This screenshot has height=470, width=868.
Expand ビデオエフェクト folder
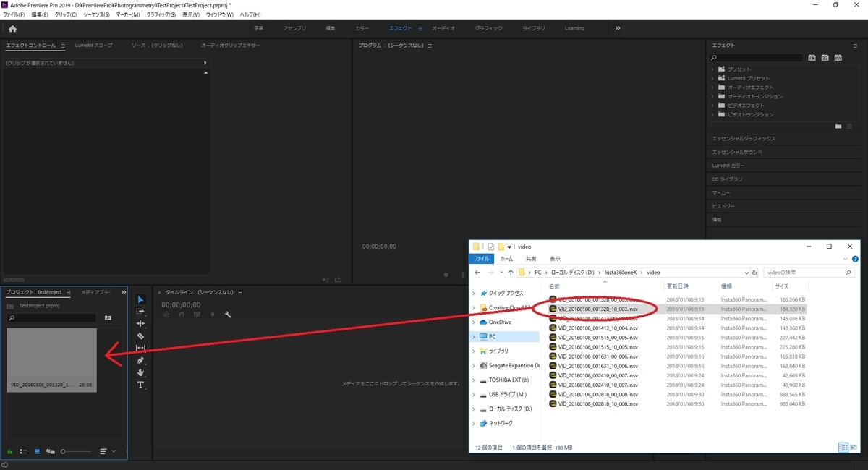tap(712, 106)
